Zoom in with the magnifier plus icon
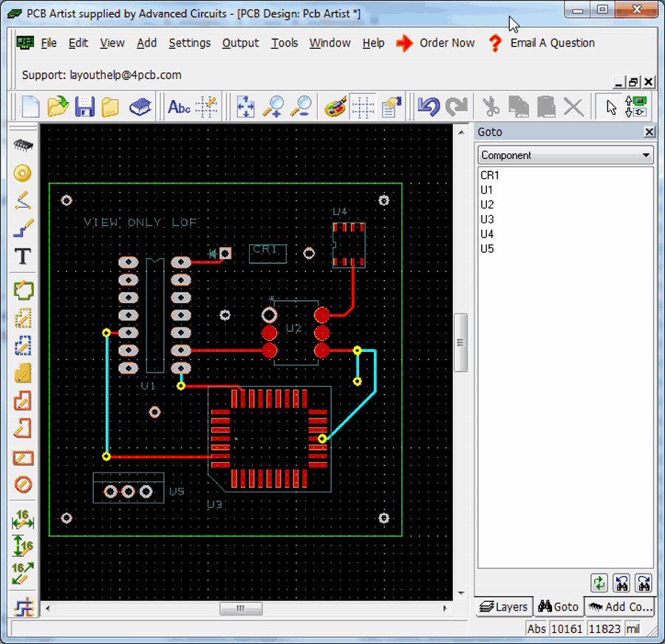 273,106
